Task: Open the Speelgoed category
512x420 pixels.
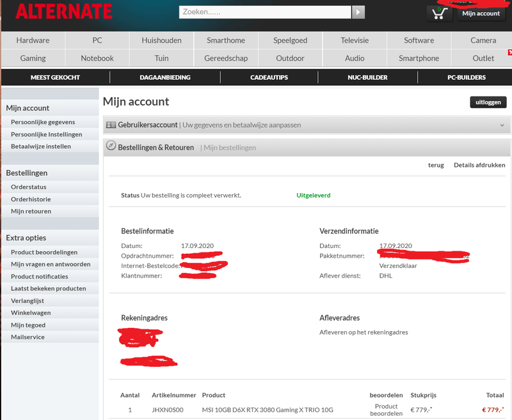Action: pos(291,40)
